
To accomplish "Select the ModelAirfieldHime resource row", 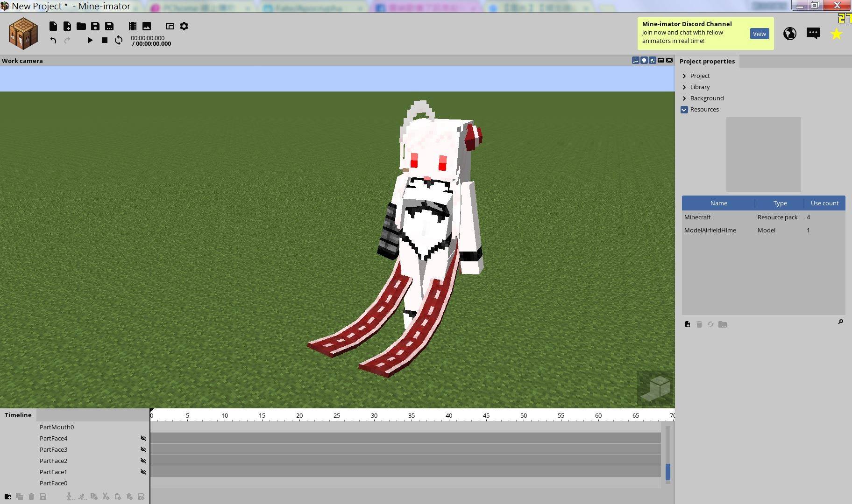I will pos(763,230).
